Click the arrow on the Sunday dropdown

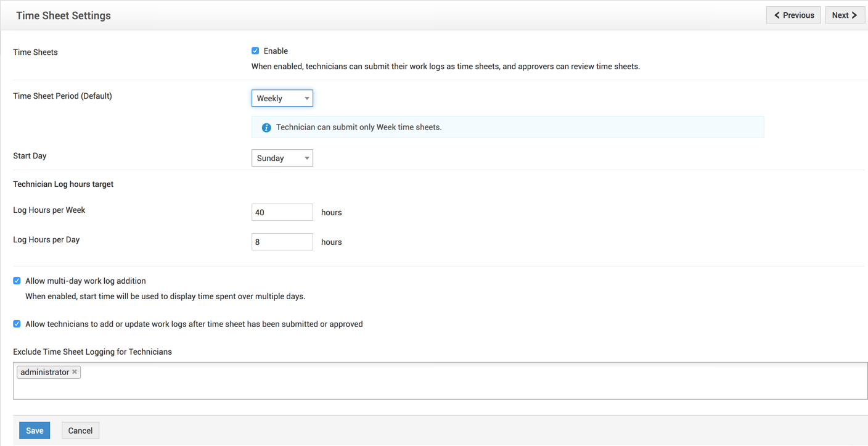point(306,159)
